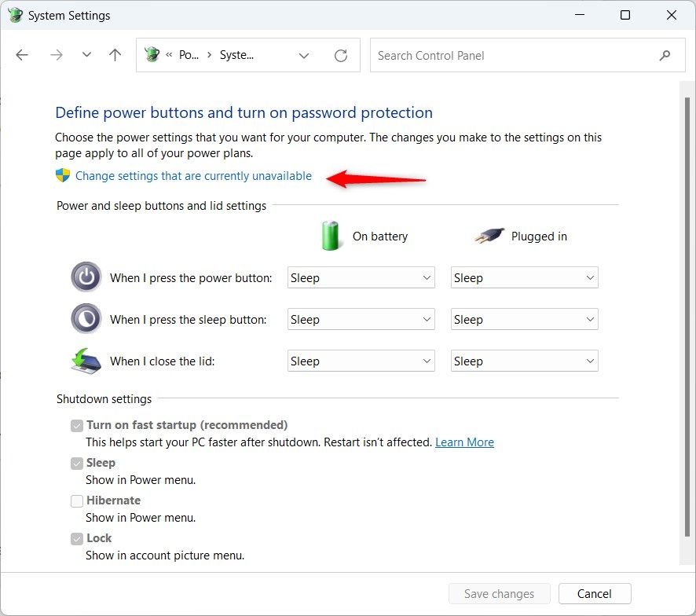Open the address bar breadcrumb chevron
696x616 pixels.
[303, 55]
